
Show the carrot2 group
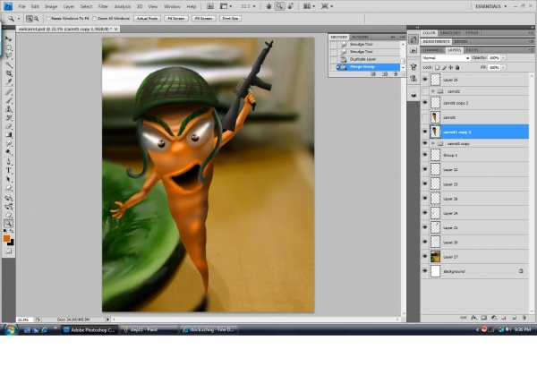[x=425, y=91]
